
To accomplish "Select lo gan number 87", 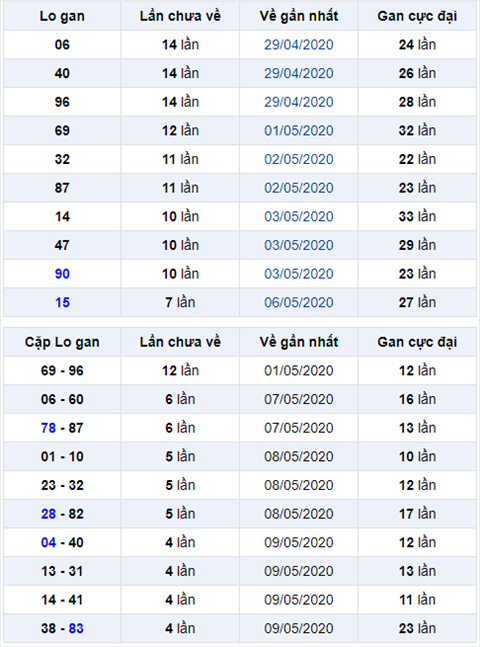I will point(62,188).
